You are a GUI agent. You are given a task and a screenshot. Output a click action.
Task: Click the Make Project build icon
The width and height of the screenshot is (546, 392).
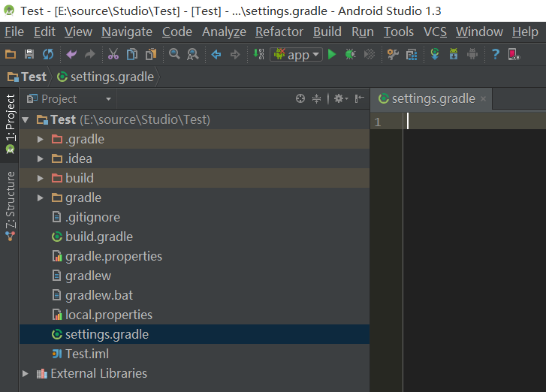pos(258,54)
